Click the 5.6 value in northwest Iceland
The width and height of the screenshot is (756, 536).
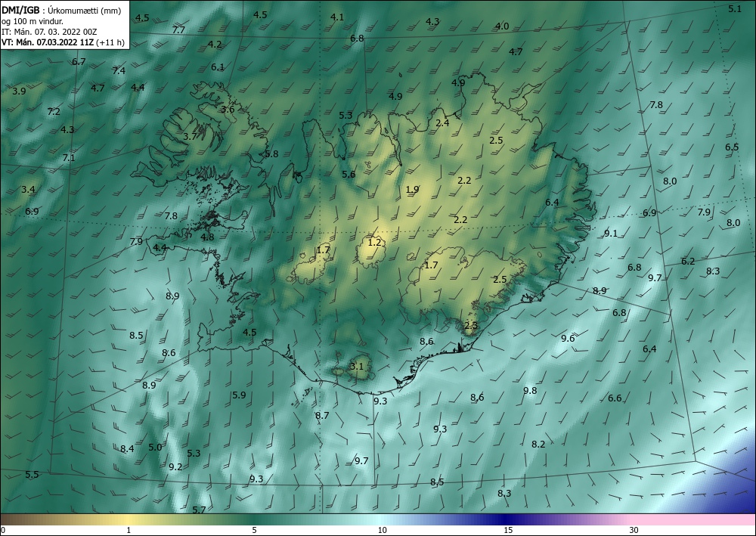(x=349, y=175)
